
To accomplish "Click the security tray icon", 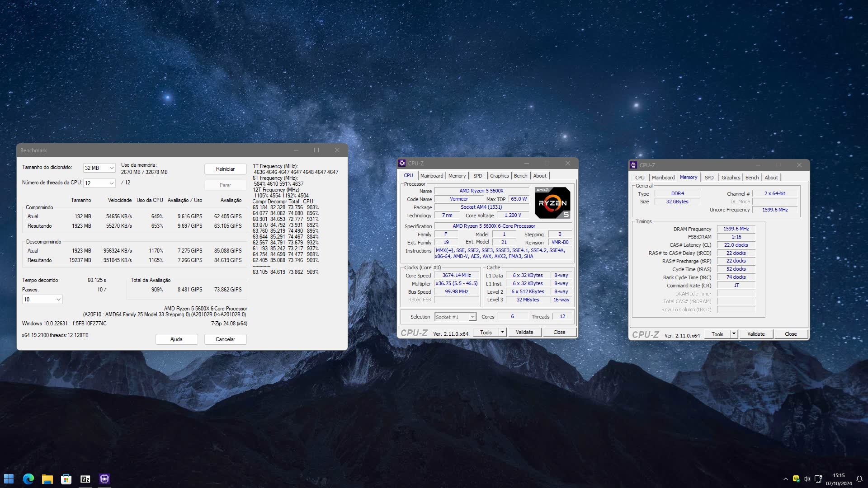I will (796, 479).
